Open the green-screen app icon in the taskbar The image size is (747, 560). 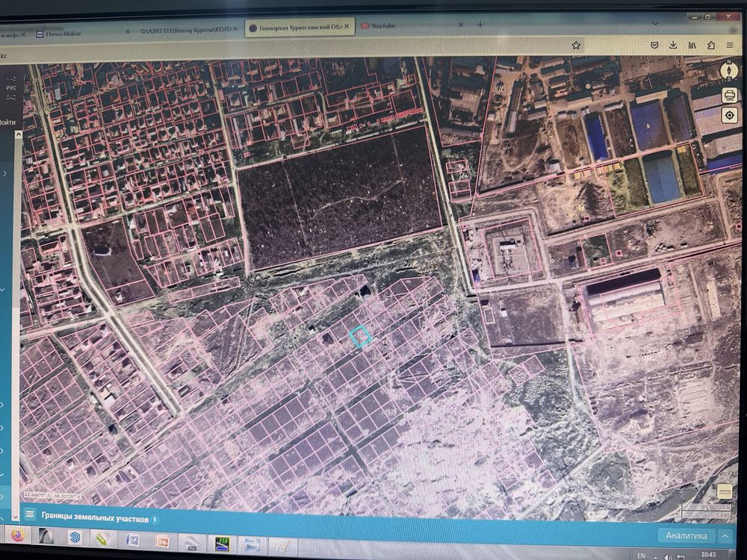coord(222,544)
